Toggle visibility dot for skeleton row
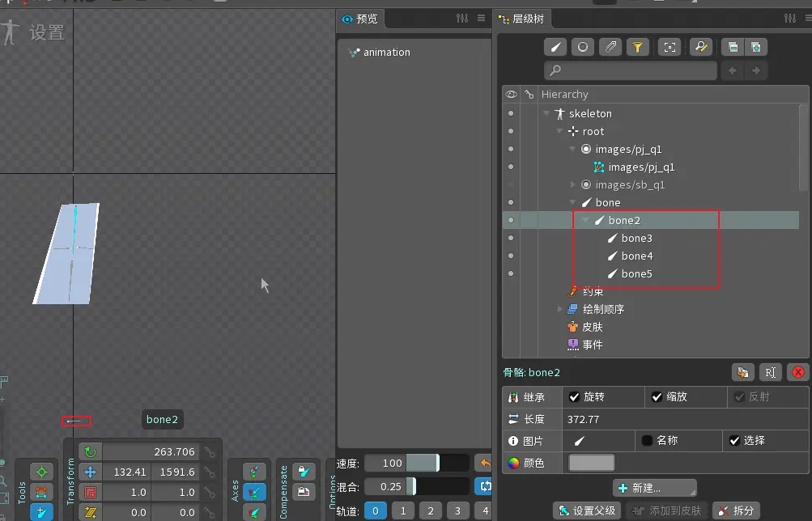 point(511,113)
